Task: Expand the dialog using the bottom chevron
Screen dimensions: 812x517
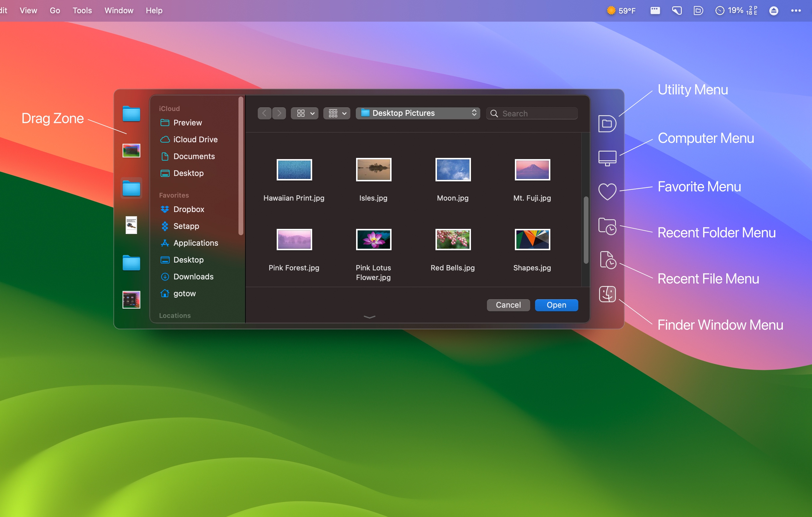Action: tap(370, 317)
